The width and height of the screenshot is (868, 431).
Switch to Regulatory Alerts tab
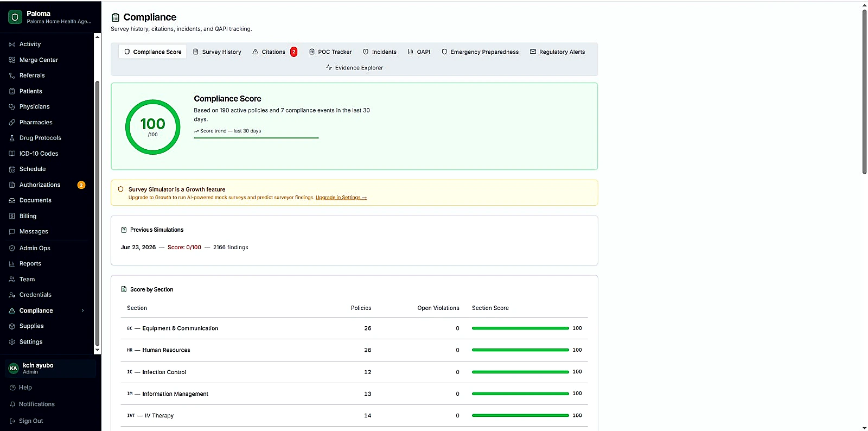(558, 52)
